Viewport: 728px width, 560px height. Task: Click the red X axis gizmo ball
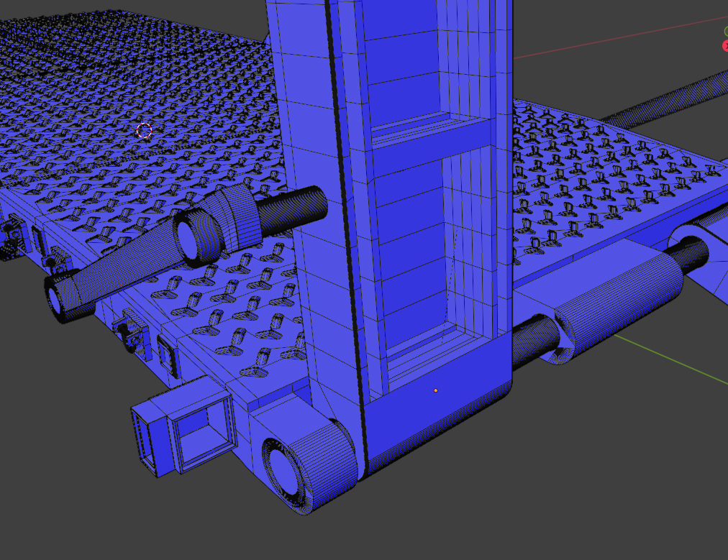tap(725, 46)
